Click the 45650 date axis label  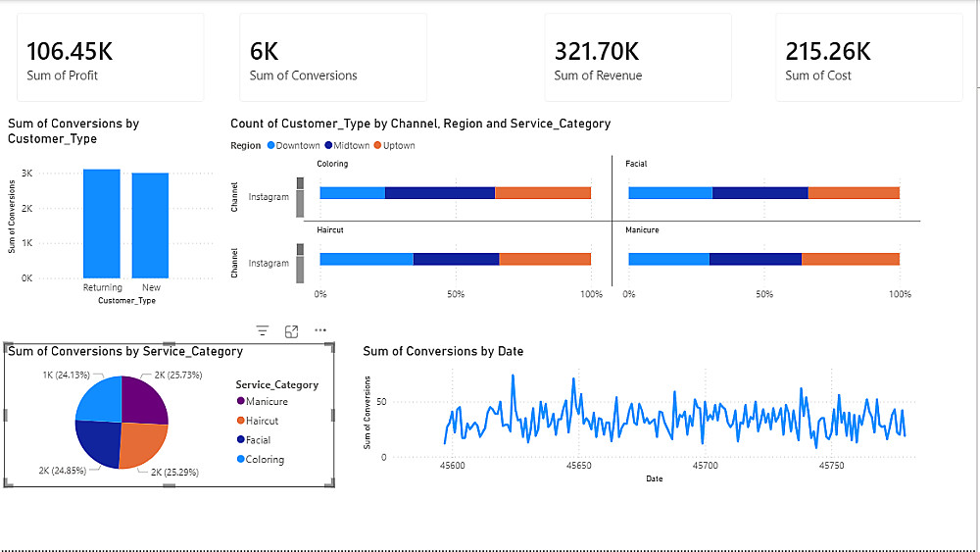(x=579, y=466)
